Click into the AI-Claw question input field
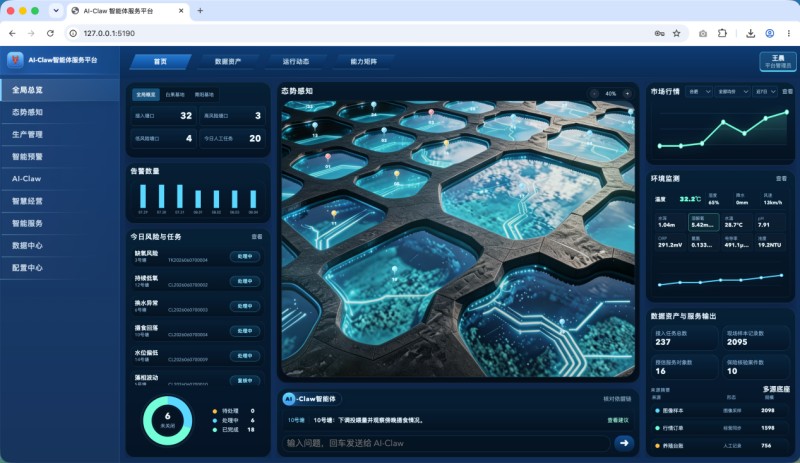Screen dimensions: 800x463 pyautogui.click(x=446, y=443)
